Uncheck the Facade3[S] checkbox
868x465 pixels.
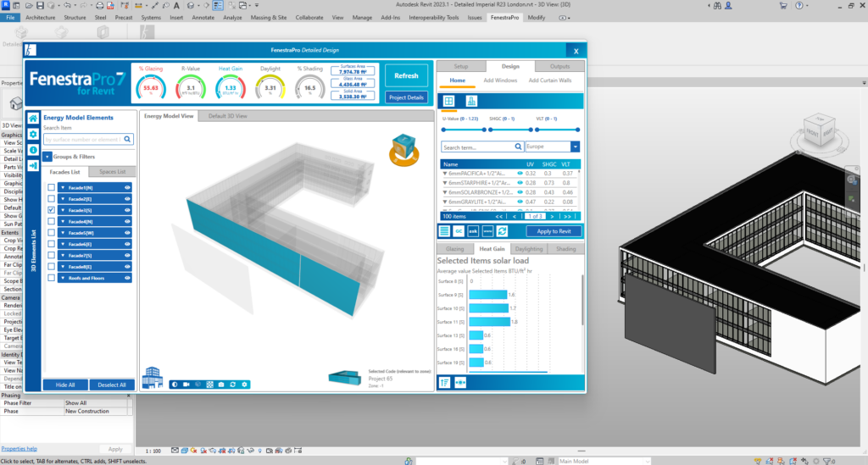52,210
